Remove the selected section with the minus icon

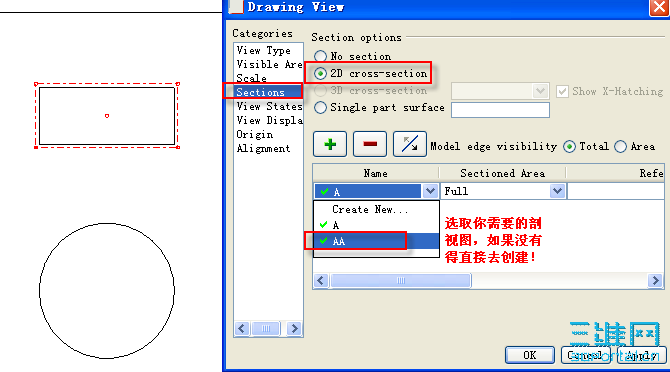click(370, 144)
